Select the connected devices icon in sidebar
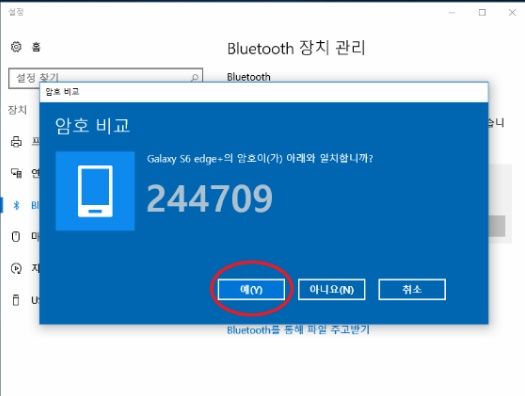The width and height of the screenshot is (525, 396). 16,173
